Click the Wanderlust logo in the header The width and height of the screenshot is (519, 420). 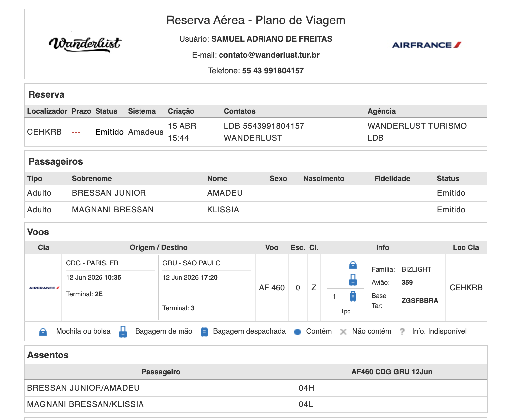click(x=85, y=44)
